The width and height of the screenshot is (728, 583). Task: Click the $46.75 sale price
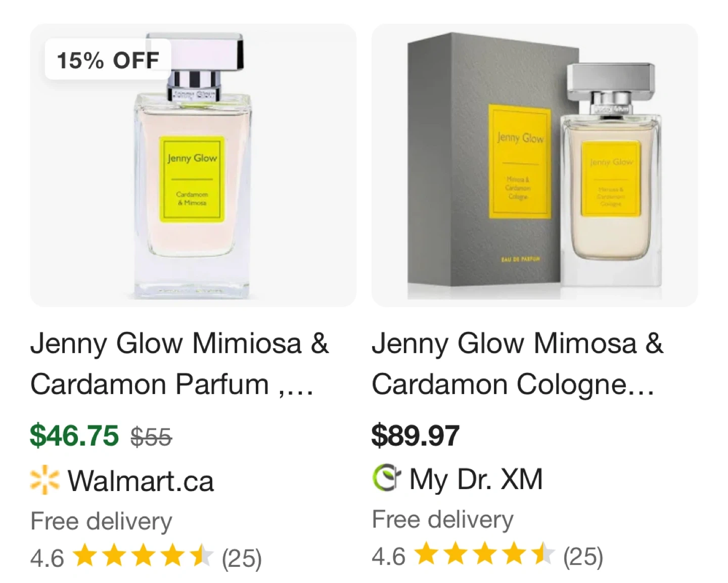(74, 435)
